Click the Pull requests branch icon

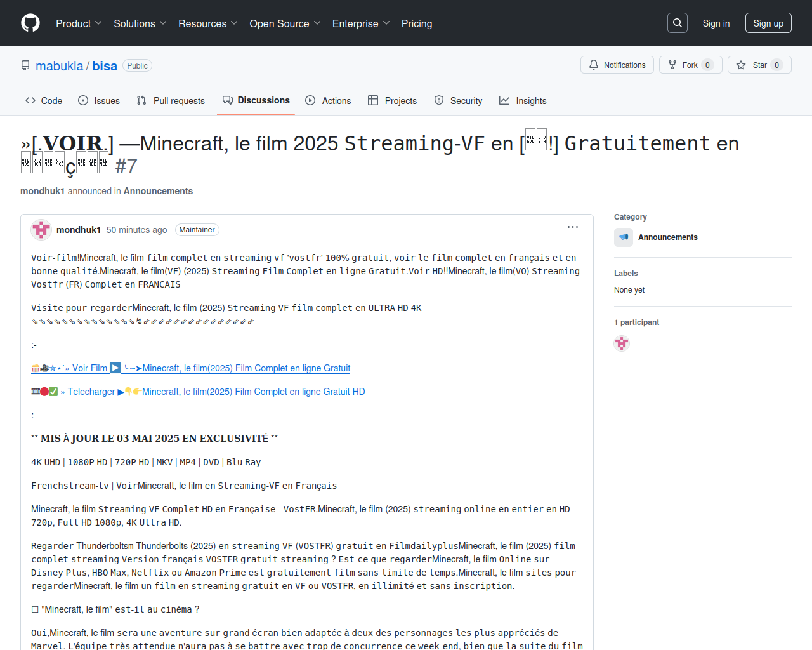(141, 100)
